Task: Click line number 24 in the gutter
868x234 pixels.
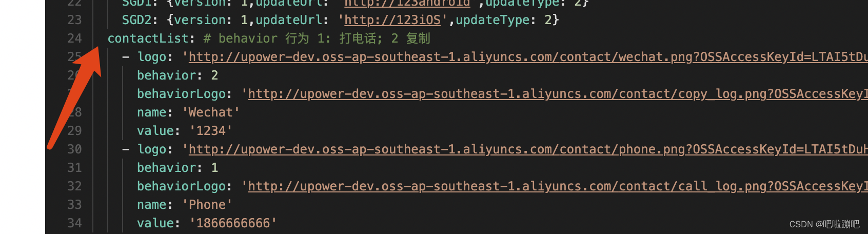Action: pos(74,38)
